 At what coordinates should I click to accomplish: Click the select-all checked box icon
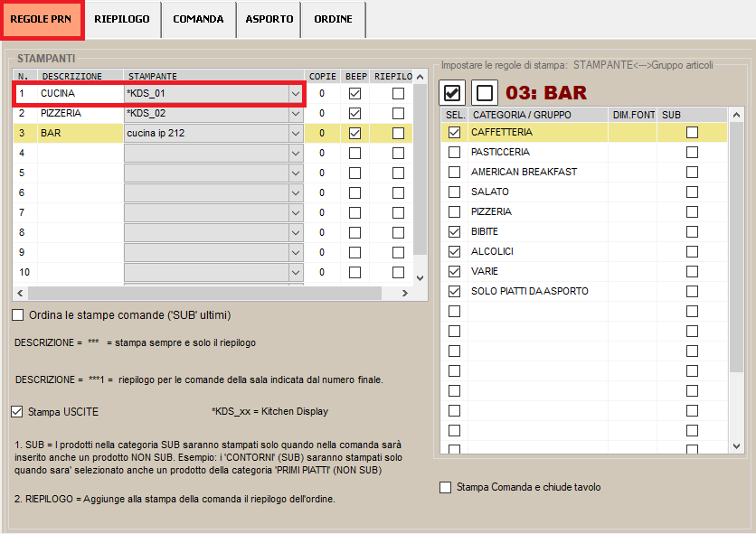[453, 92]
